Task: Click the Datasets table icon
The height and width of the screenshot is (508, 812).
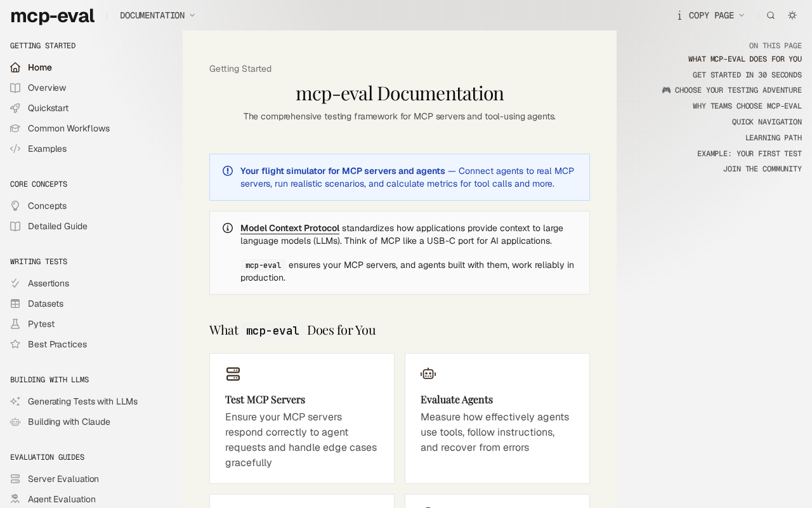Action: [15, 304]
